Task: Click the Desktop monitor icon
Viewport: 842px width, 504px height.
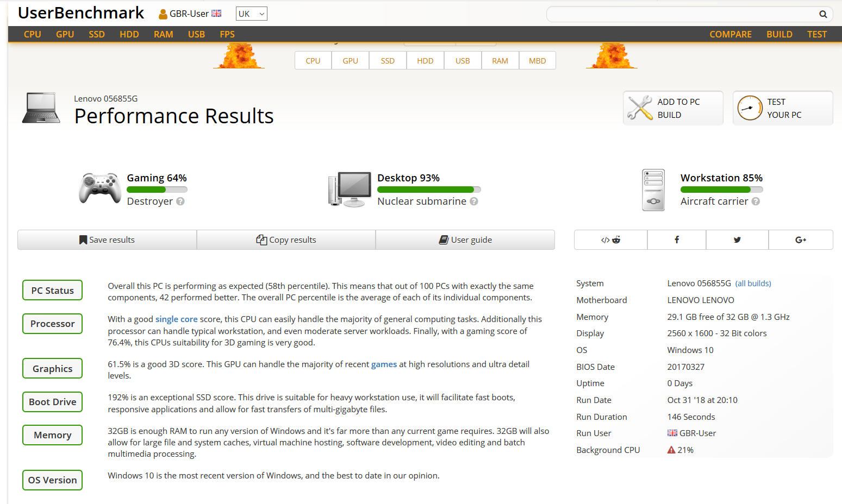Action: 350,189
